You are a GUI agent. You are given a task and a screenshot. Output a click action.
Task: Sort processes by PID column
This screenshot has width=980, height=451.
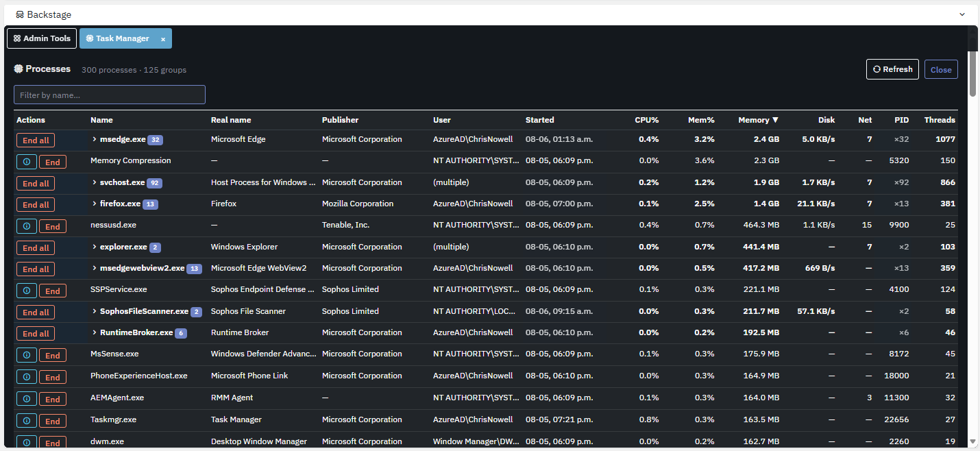[901, 120]
